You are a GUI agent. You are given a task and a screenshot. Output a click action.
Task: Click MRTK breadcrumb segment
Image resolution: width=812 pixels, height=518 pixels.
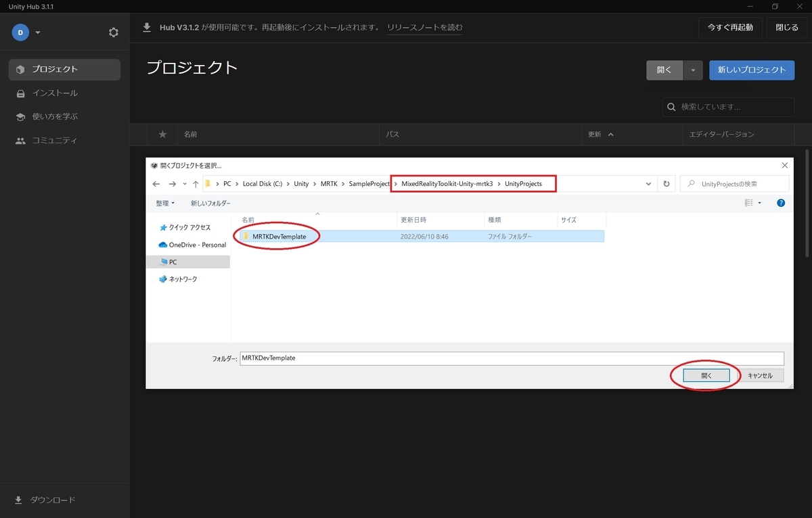click(x=329, y=184)
